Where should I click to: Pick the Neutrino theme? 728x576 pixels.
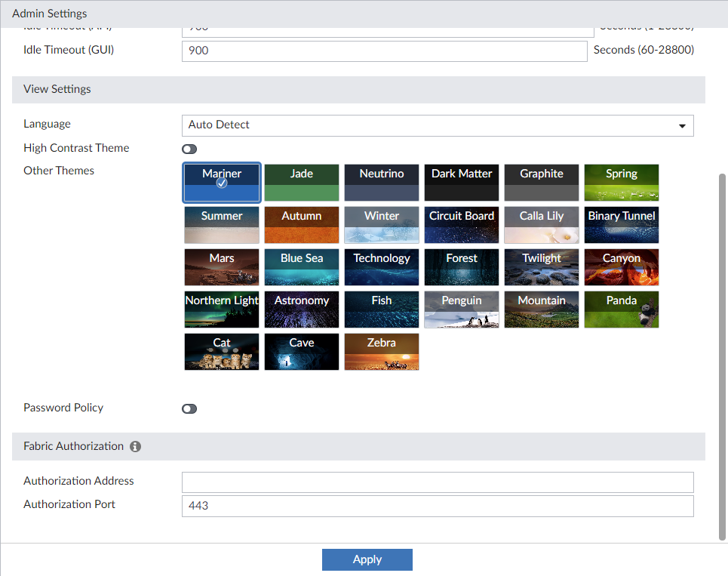(x=382, y=183)
